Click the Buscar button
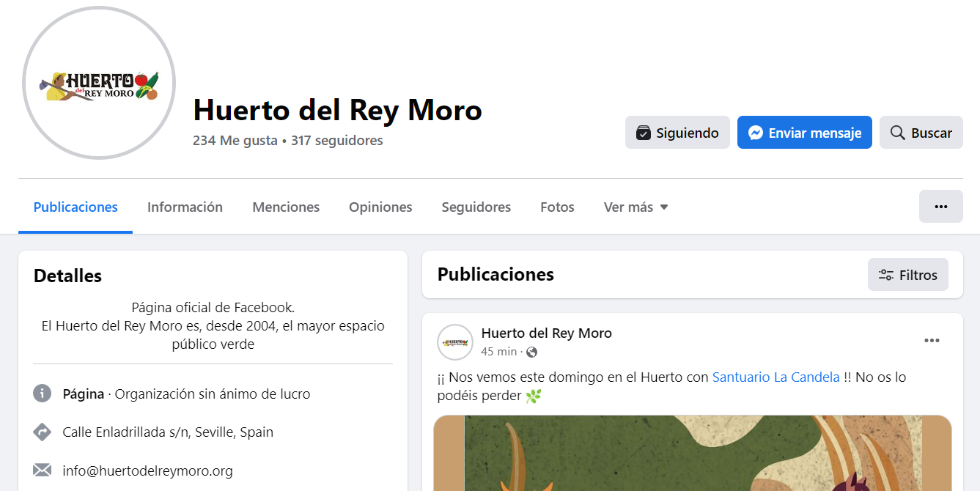Screen dimensions: 980x491 [x=921, y=133]
